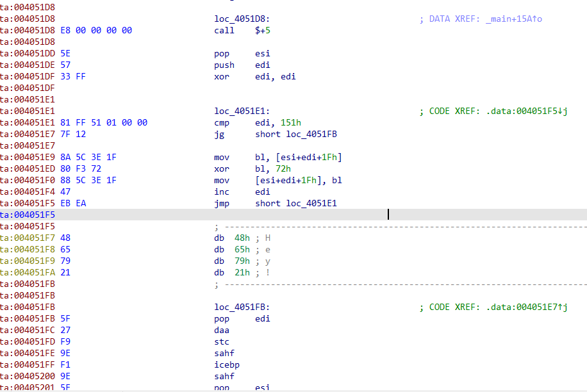Click the 'db 21h ; !' data byte
The image size is (587, 392).
tap(242, 273)
